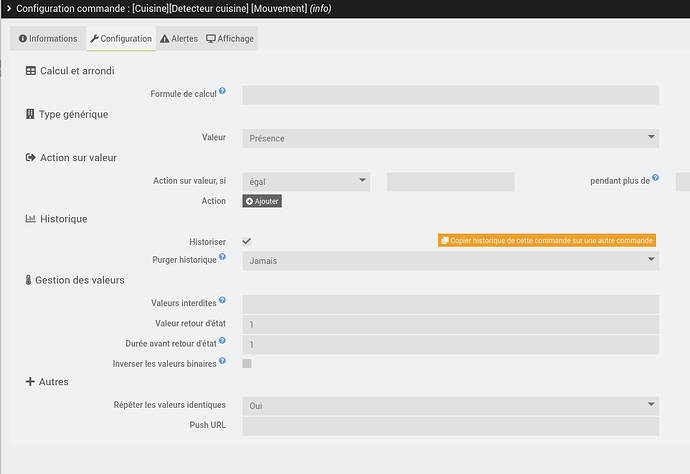Image resolution: width=690 pixels, height=474 pixels.
Task: Click the Ajouter action button
Action: (262, 201)
